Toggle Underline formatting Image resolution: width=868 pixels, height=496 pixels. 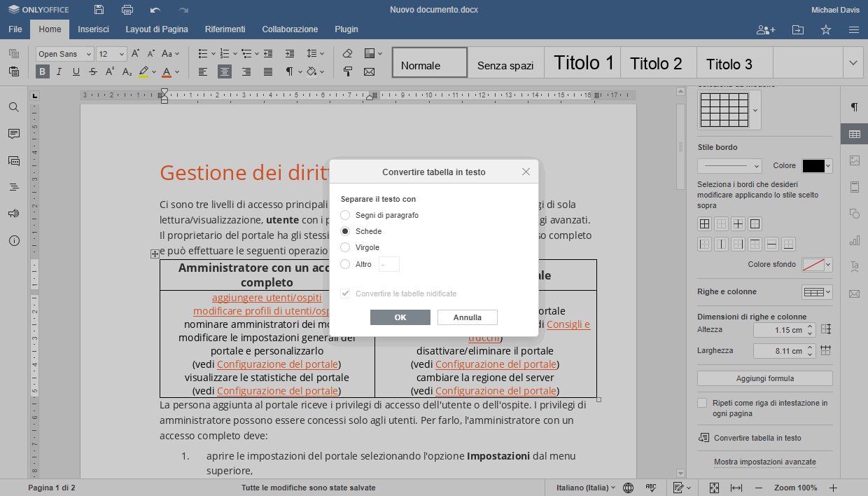[76, 71]
